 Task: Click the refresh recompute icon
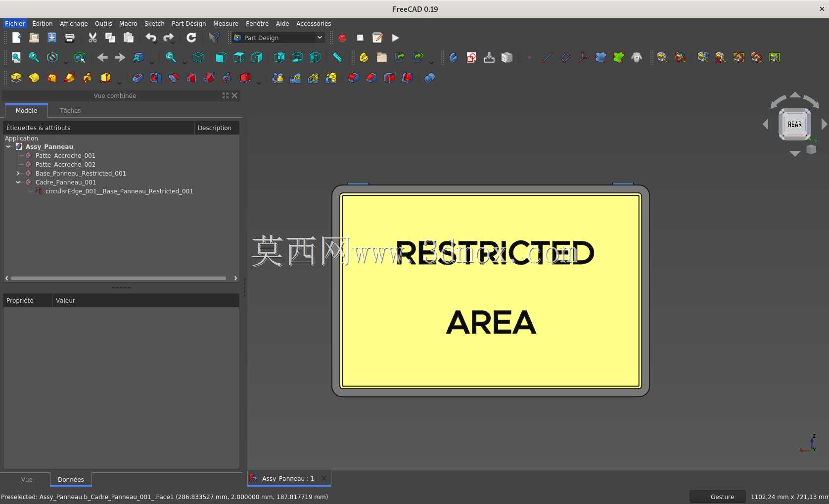pyautogui.click(x=191, y=38)
